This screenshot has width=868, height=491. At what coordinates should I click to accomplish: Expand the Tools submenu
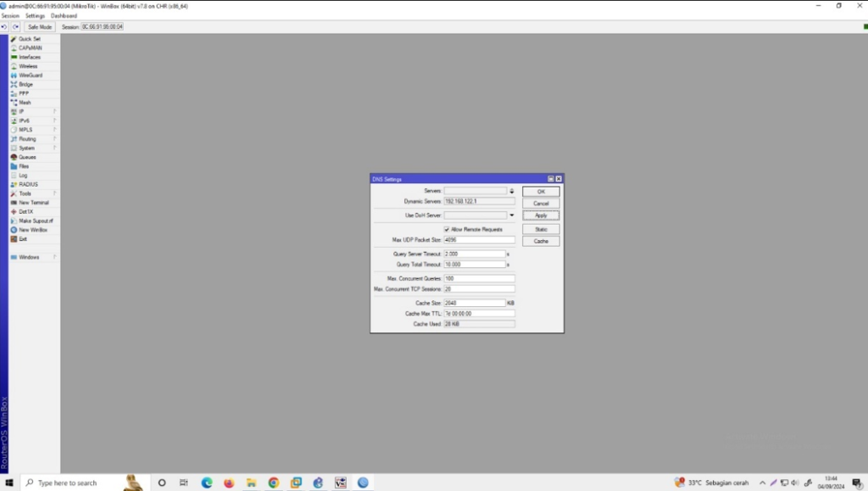[x=34, y=193]
